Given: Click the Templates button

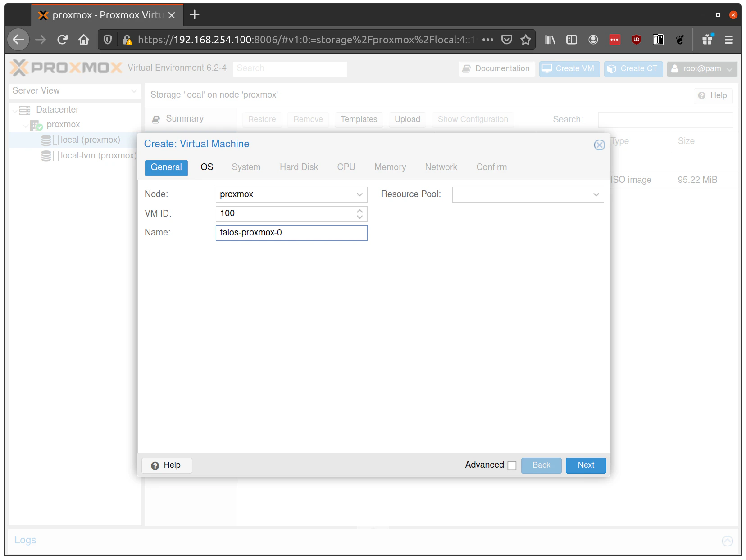Looking at the screenshot, I should tap(359, 119).
